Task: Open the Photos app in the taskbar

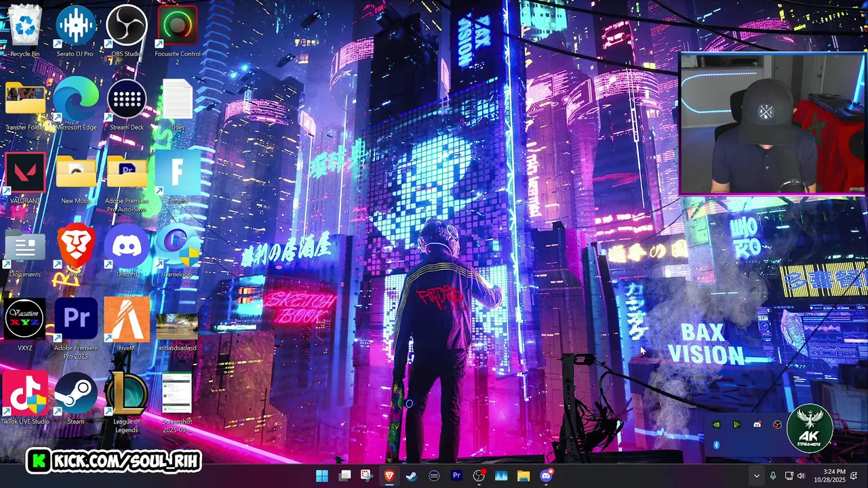Action: coord(501,476)
